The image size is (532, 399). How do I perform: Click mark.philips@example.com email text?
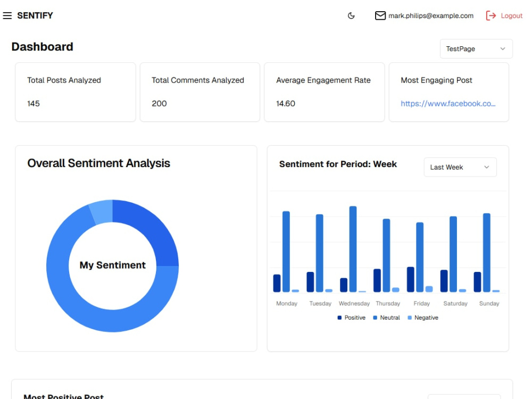click(x=431, y=15)
